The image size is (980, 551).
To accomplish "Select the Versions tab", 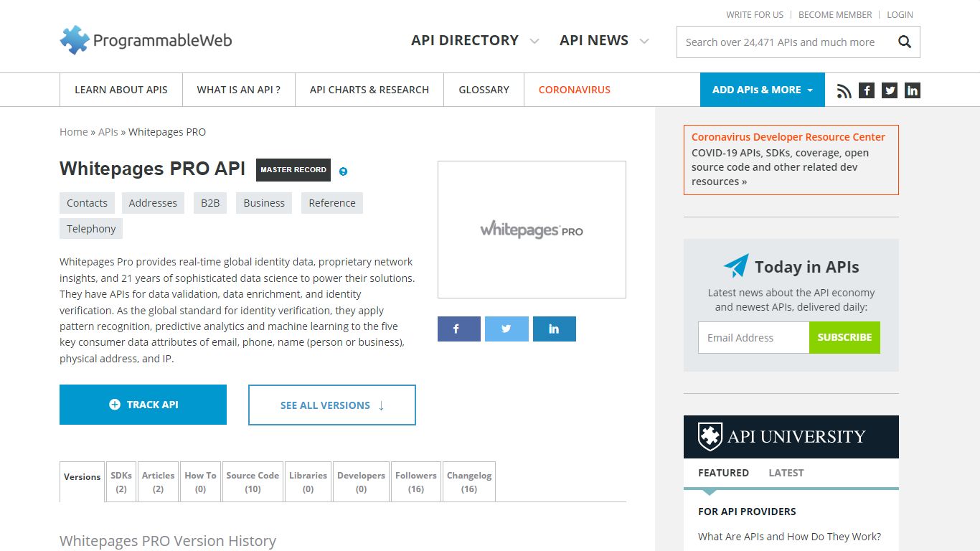I will click(83, 481).
